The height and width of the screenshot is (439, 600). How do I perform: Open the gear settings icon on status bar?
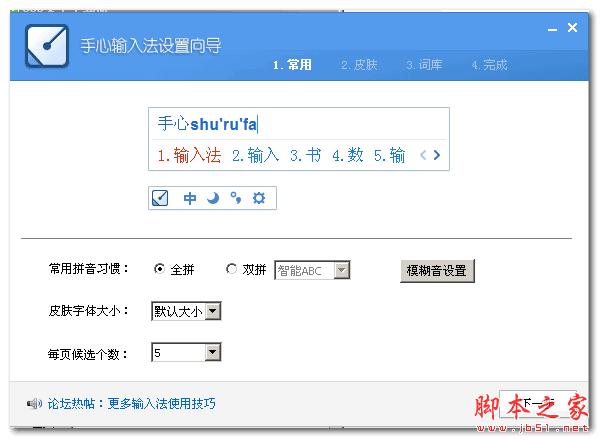coord(259,198)
